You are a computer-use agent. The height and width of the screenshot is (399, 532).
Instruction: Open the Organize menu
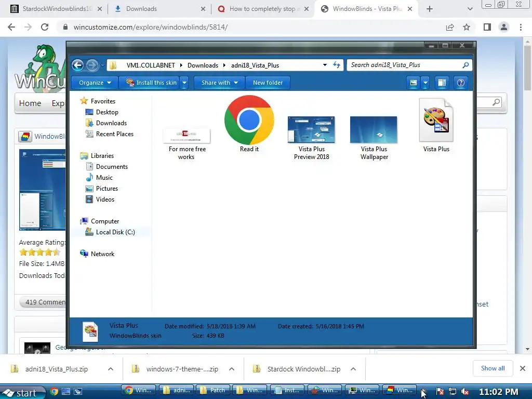(x=95, y=83)
